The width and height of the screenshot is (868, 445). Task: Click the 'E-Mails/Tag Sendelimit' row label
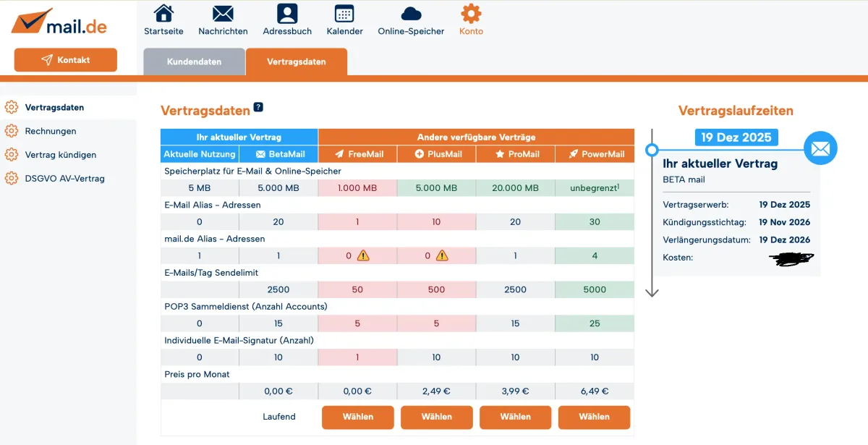(211, 273)
